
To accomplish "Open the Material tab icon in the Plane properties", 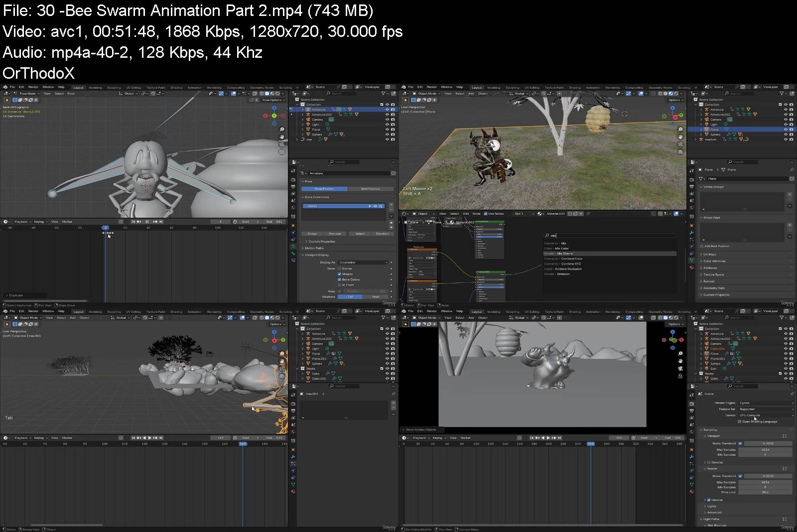I will 691,267.
